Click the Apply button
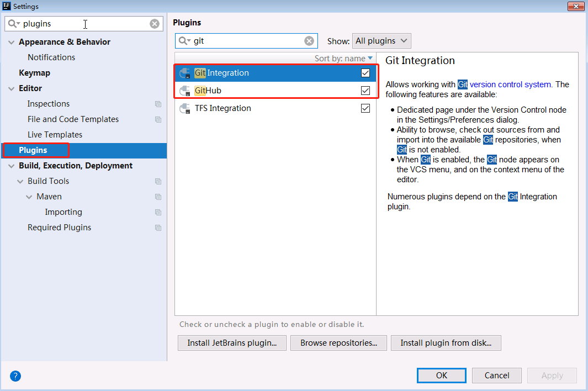Screen dimensions: 588x391 tap(552, 376)
